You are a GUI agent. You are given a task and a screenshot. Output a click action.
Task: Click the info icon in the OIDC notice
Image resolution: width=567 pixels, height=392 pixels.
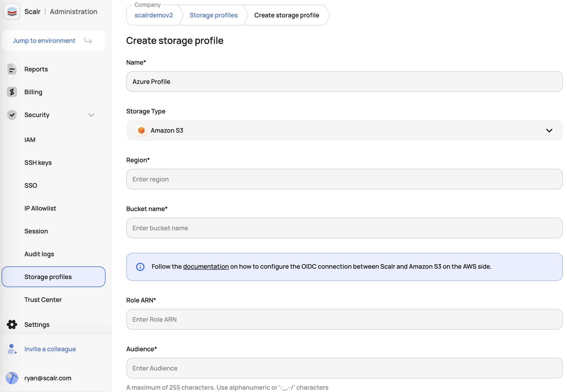click(x=140, y=267)
